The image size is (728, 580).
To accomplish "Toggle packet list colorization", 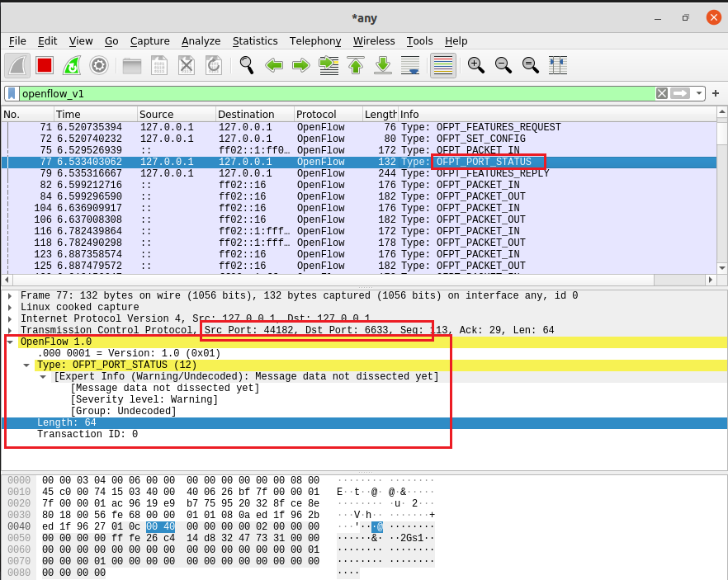I will point(443,65).
